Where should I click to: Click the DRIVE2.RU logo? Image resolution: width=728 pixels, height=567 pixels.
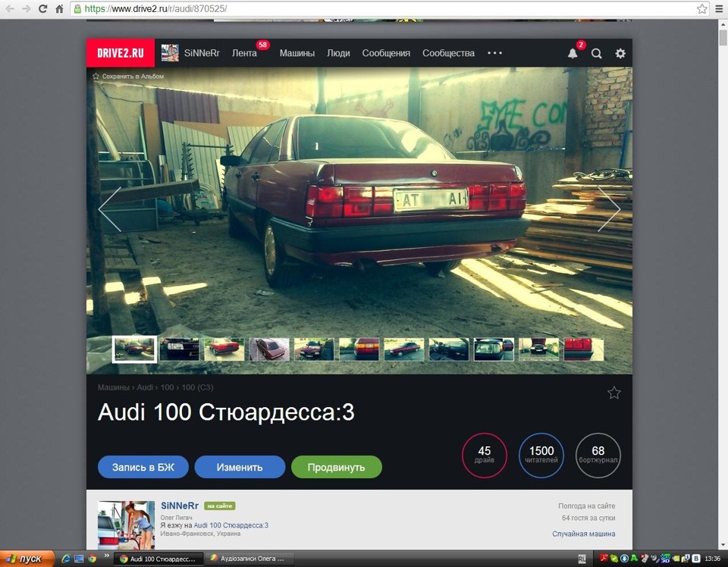[x=121, y=53]
